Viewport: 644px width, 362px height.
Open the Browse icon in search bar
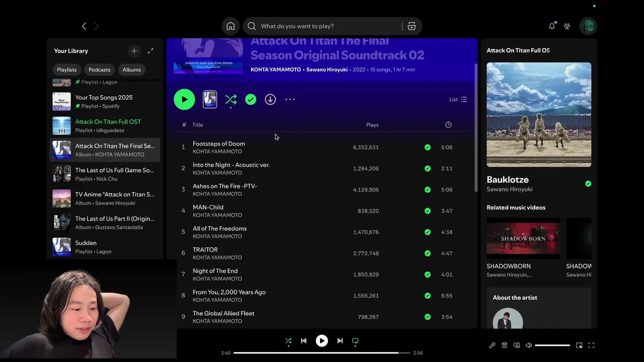click(412, 26)
